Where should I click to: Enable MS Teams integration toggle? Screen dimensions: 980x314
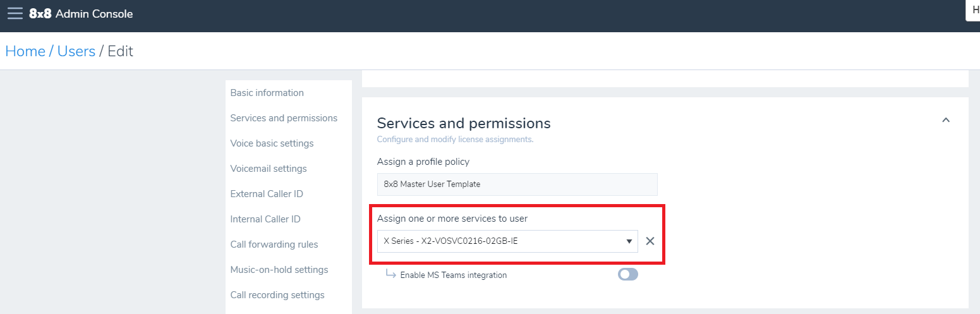[x=627, y=275]
